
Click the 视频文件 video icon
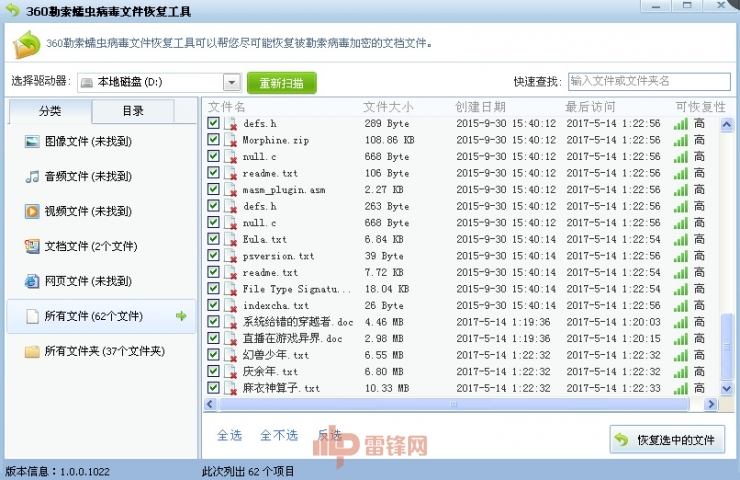32,212
